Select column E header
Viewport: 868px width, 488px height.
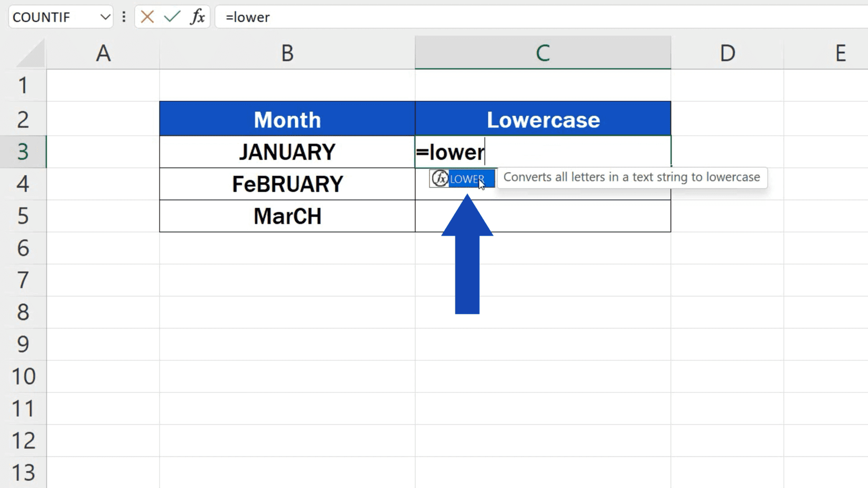coord(840,53)
